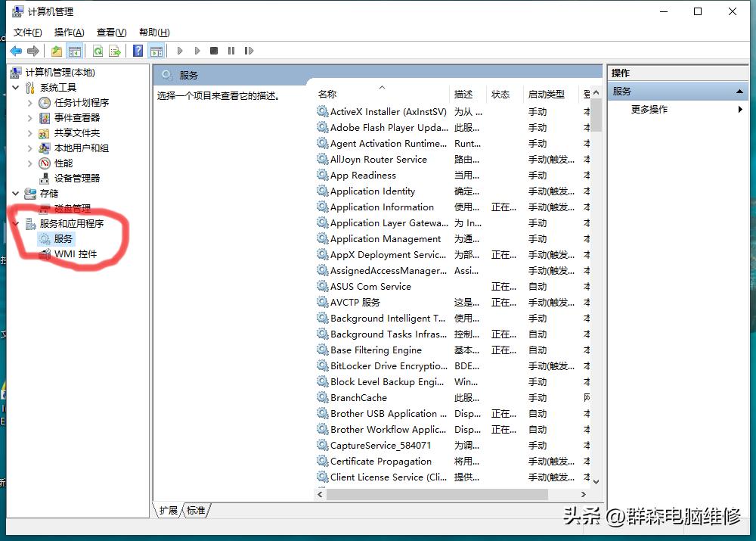Refresh the services list using the refresh icon
Image resolution: width=756 pixels, height=541 pixels.
click(x=99, y=51)
